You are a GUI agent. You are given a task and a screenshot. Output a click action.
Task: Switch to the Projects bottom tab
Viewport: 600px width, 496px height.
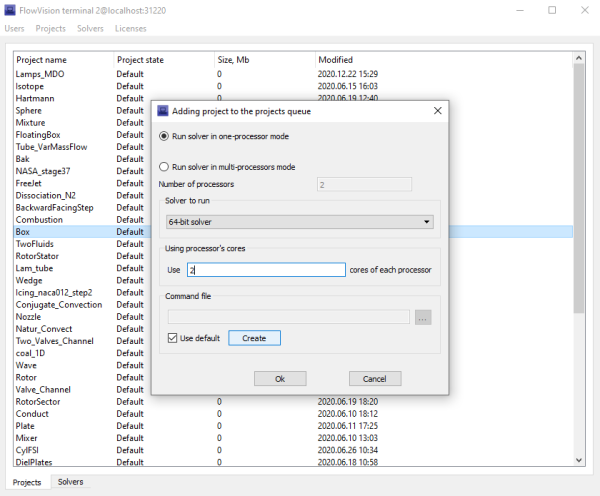pyautogui.click(x=27, y=482)
